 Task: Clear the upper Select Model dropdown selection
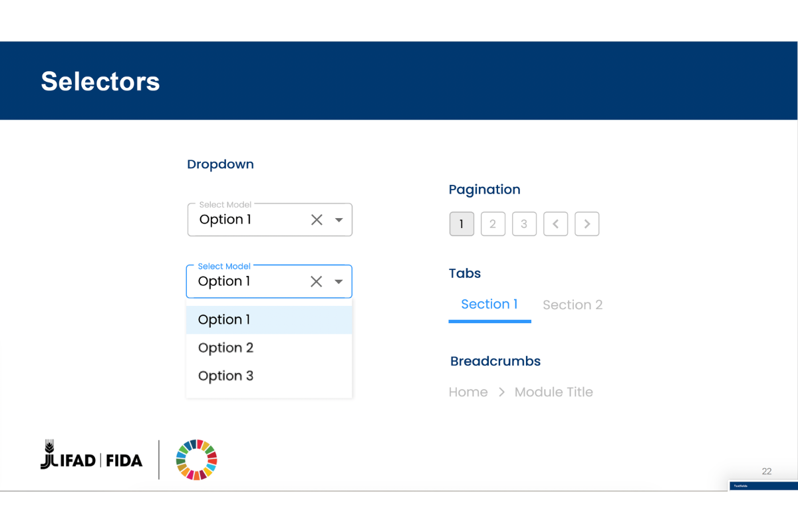[317, 220]
